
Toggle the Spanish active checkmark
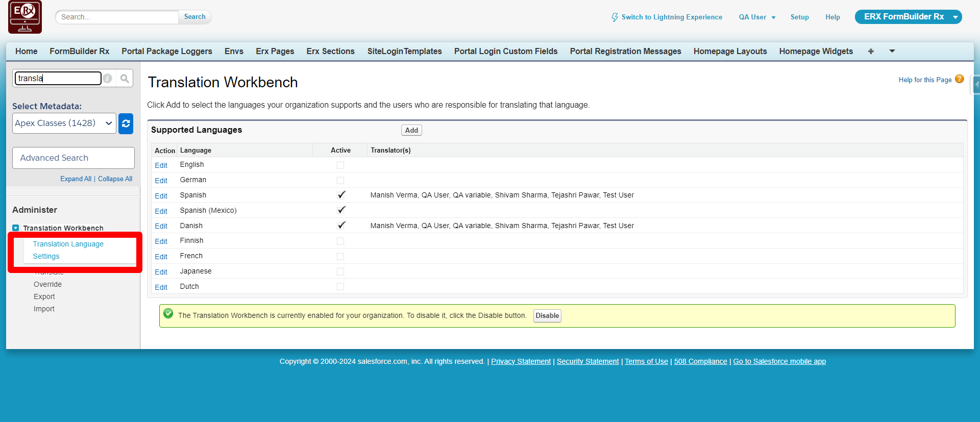[x=341, y=195]
